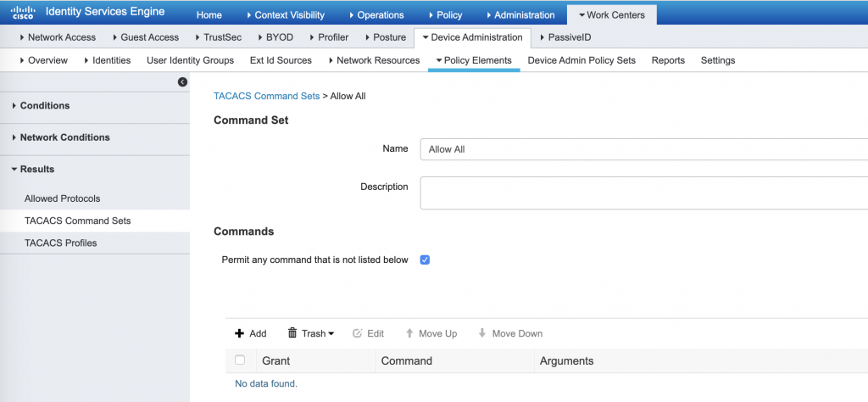Click the plus icon to add command
868x402 pixels.
point(239,333)
